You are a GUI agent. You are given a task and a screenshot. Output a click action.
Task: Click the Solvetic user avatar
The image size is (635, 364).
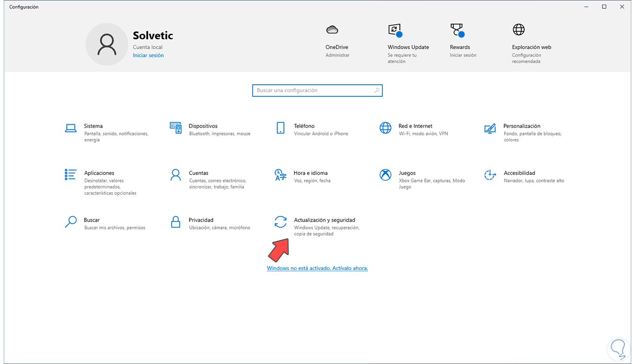(x=107, y=44)
